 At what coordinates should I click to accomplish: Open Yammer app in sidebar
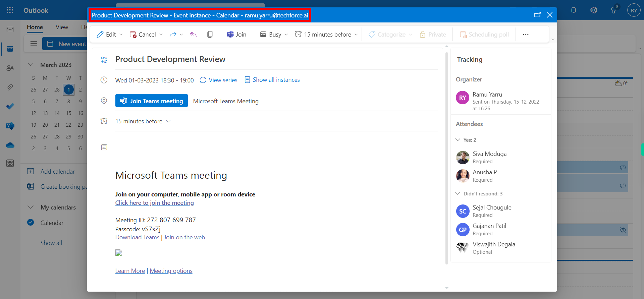tap(10, 126)
